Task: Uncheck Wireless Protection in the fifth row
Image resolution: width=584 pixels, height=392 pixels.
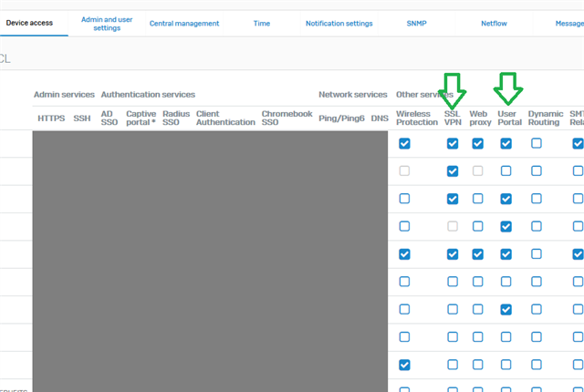Action: (x=404, y=254)
